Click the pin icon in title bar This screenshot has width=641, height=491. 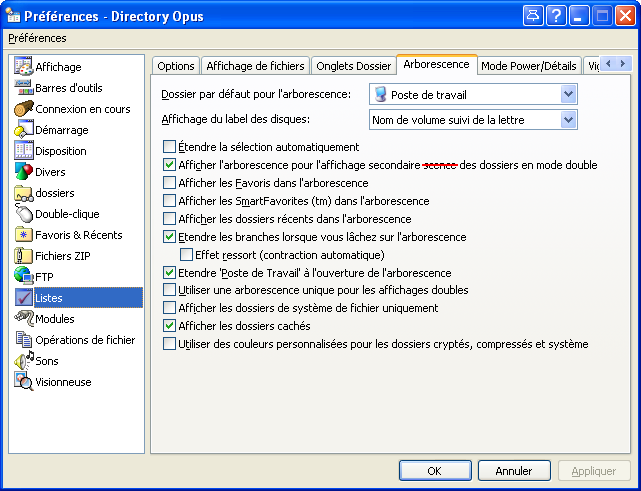(533, 17)
